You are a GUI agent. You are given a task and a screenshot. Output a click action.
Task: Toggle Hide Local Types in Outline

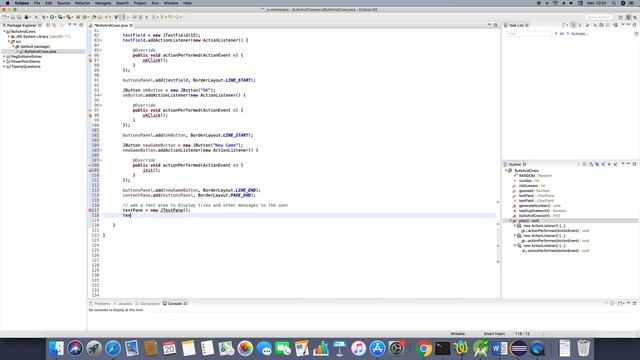tap(615, 164)
